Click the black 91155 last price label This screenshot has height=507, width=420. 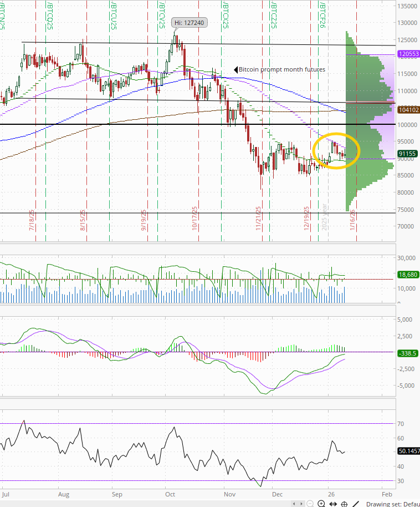(x=407, y=154)
